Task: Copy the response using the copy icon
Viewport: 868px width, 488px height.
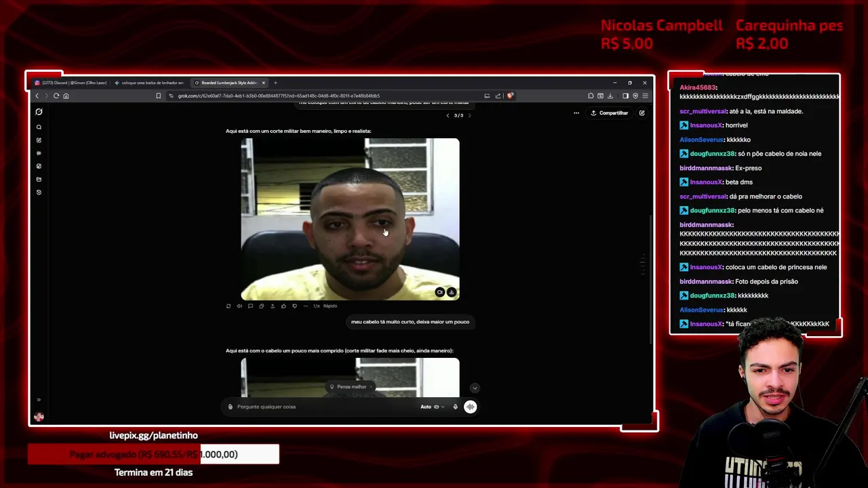Action: tap(261, 306)
